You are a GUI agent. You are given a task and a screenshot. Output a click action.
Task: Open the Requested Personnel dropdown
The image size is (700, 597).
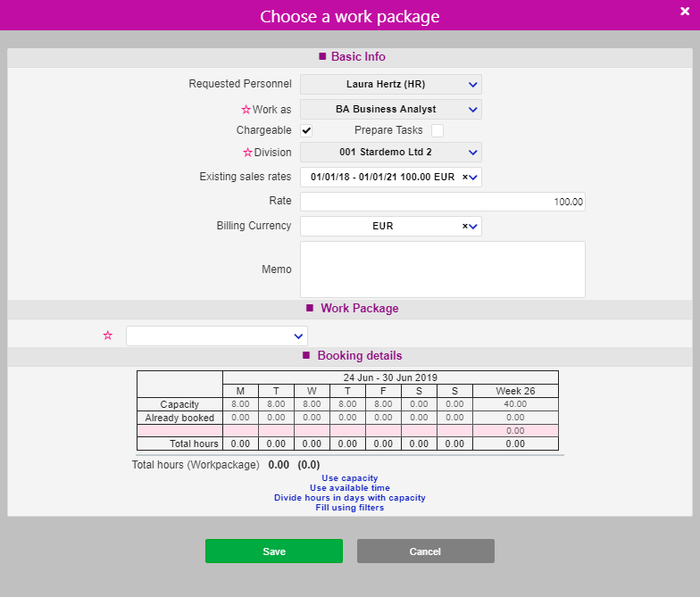pyautogui.click(x=391, y=84)
